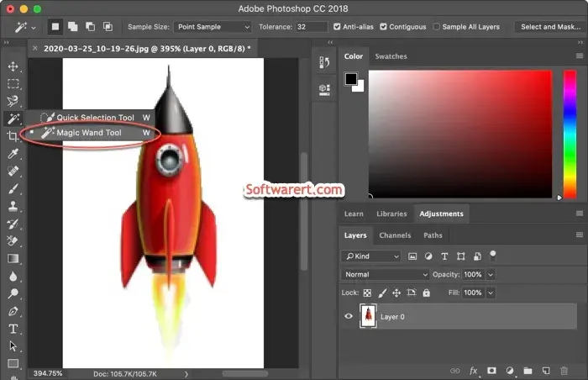Viewport: 588px width, 380px height.
Task: Open the layer Kind filter dropdown
Action: (x=371, y=256)
